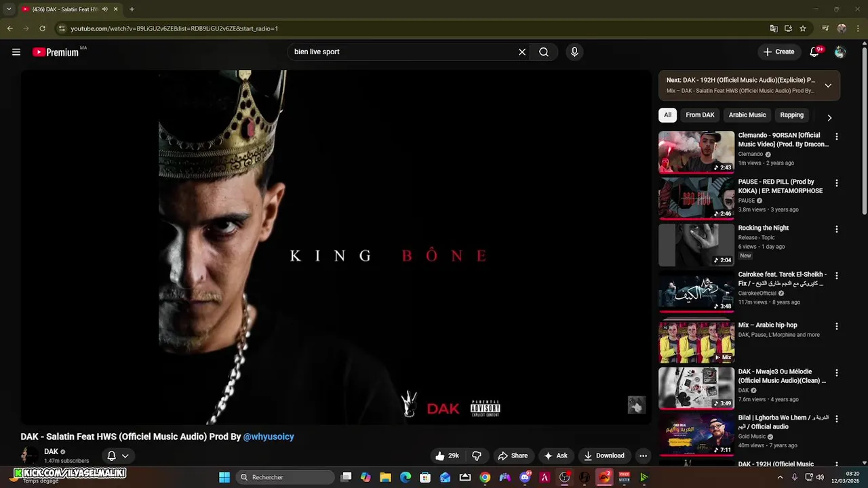
Task: Open the @whyusoicy link in title
Action: point(269,436)
